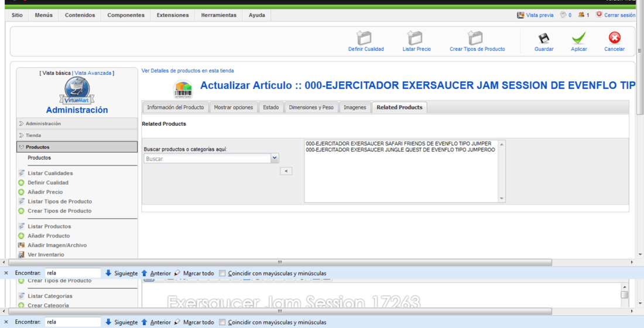Image resolution: width=644 pixels, height=328 pixels.
Task: Click the messages counter icon showing 0
Action: click(563, 15)
